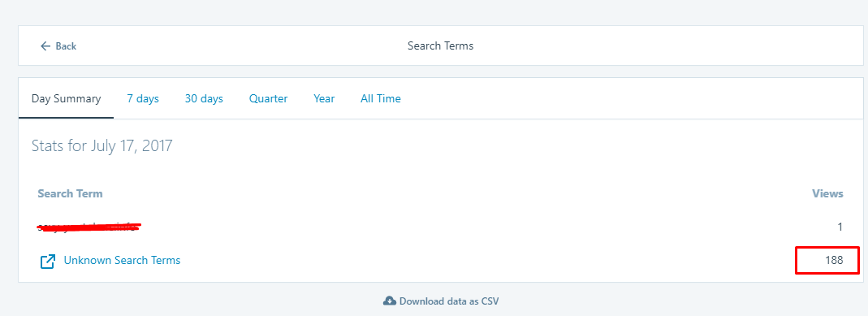Click the 188 views number
Image resolution: width=868 pixels, height=316 pixels.
(834, 260)
